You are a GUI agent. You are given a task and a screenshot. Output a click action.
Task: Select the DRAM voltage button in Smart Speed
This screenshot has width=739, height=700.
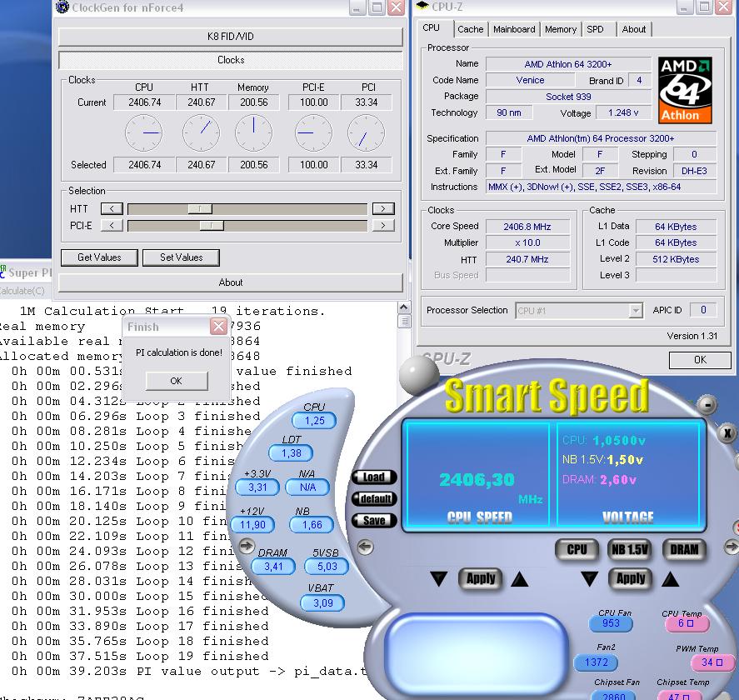point(684,550)
